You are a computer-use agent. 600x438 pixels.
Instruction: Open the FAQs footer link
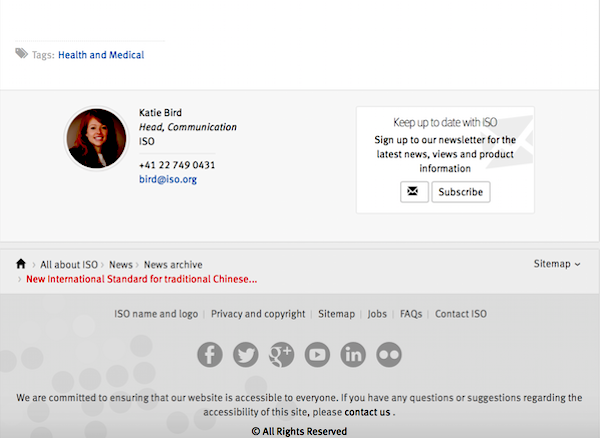411,314
